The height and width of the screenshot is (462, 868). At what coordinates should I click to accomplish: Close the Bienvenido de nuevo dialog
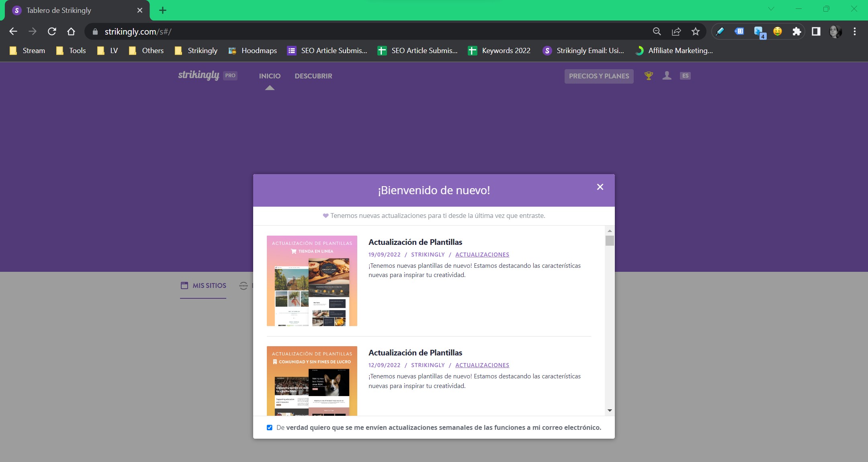coord(600,187)
